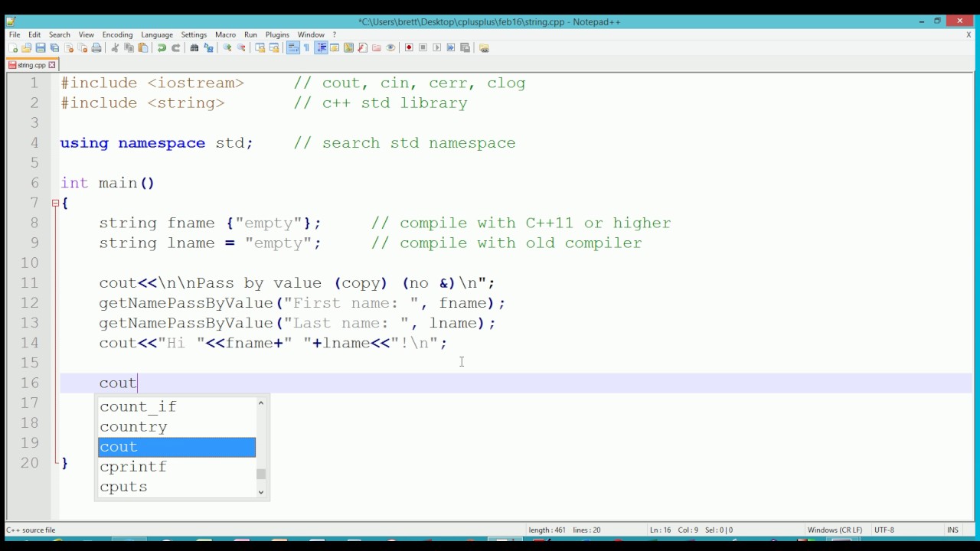Image resolution: width=980 pixels, height=551 pixels.
Task: Create a new file with New icon
Action: point(13,47)
